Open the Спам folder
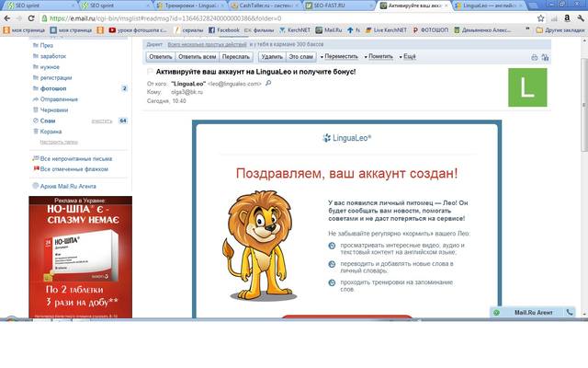This screenshot has width=588, height=368. pyautogui.click(x=48, y=121)
